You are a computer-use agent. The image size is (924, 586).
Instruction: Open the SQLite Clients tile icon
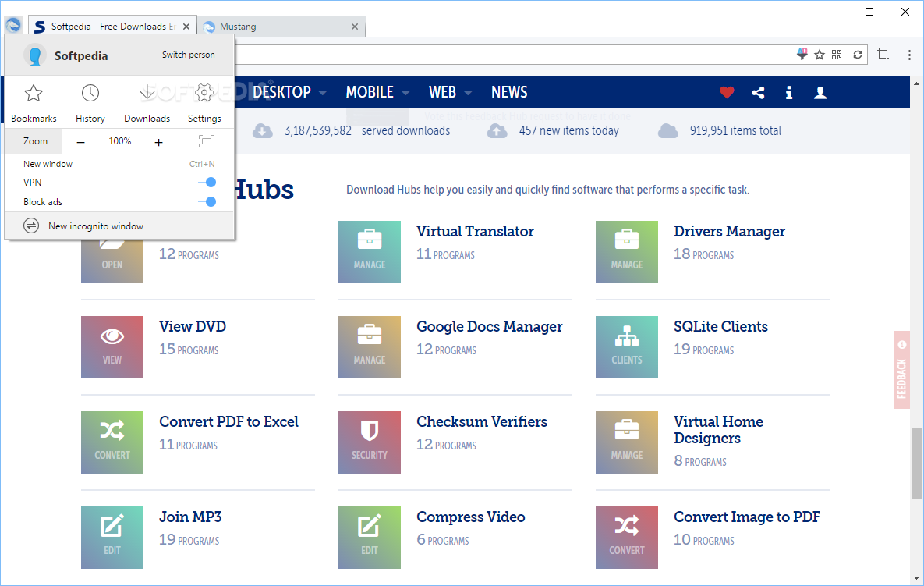tap(626, 346)
